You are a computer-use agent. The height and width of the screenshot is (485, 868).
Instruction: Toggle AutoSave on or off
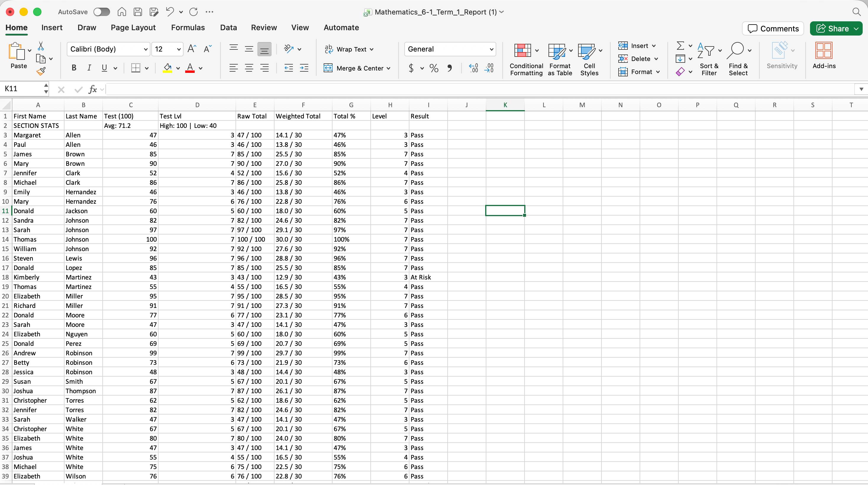[x=101, y=12]
